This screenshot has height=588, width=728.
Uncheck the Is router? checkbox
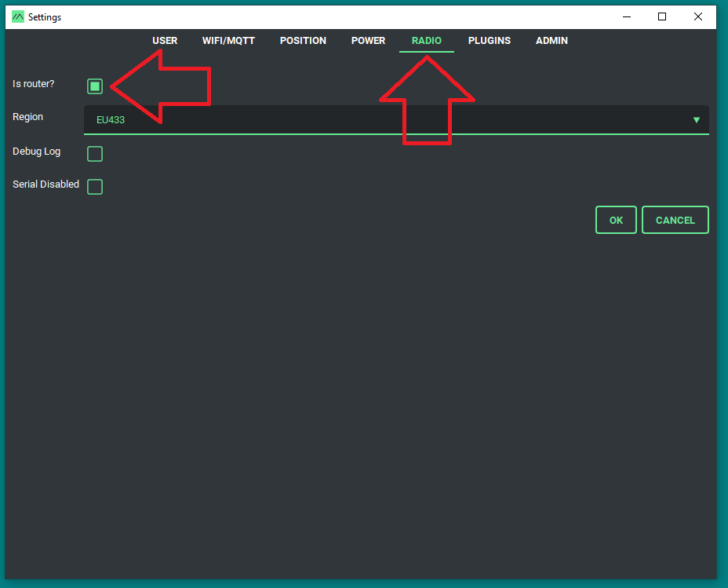point(95,86)
